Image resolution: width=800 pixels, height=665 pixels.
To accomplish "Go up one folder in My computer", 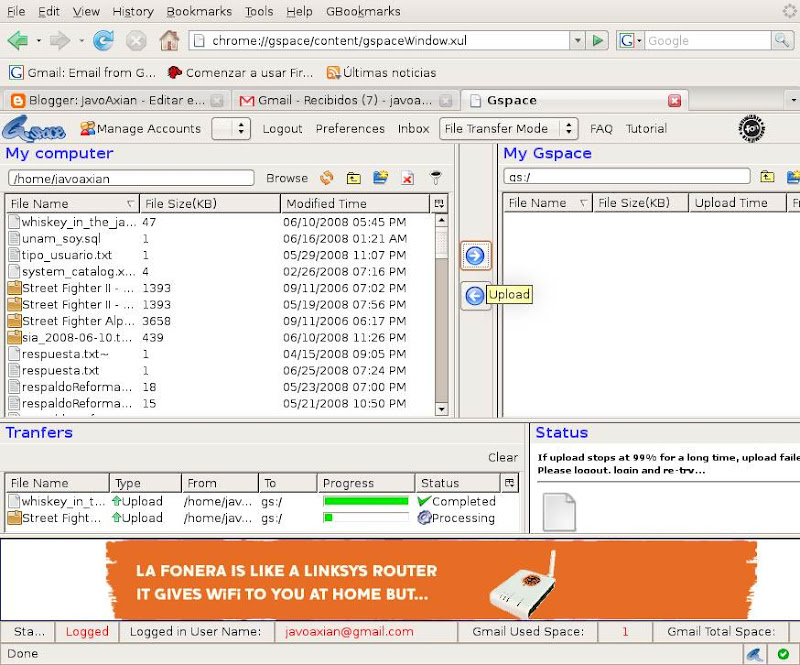I will coord(354,178).
